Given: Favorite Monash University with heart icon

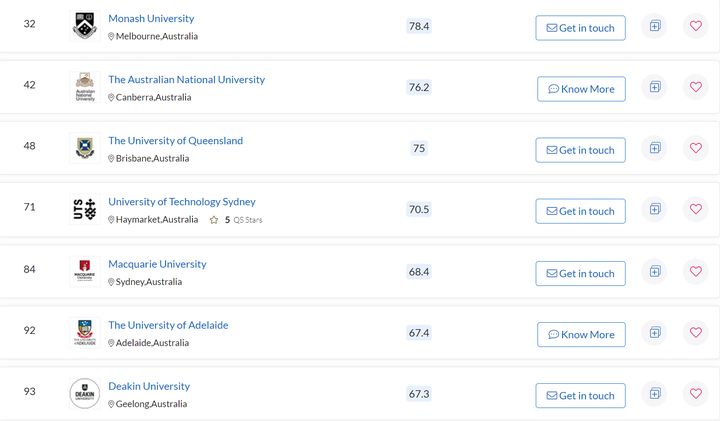Looking at the screenshot, I should pyautogui.click(x=696, y=26).
